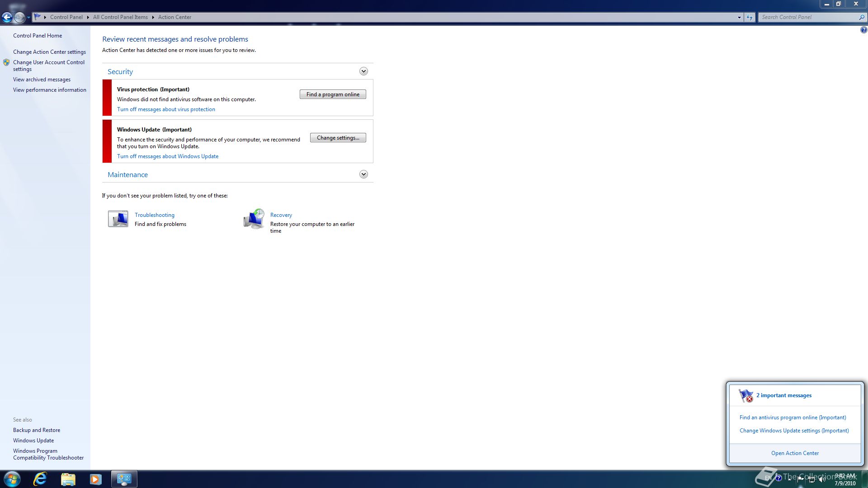
Task: Click 2 important messages popup heading
Action: (784, 395)
